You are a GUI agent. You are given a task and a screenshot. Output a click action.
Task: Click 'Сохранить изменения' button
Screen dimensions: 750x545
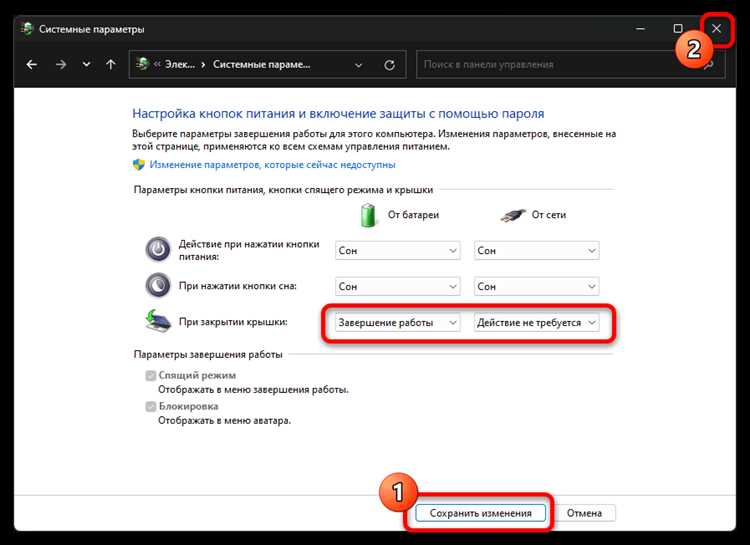tap(480, 513)
